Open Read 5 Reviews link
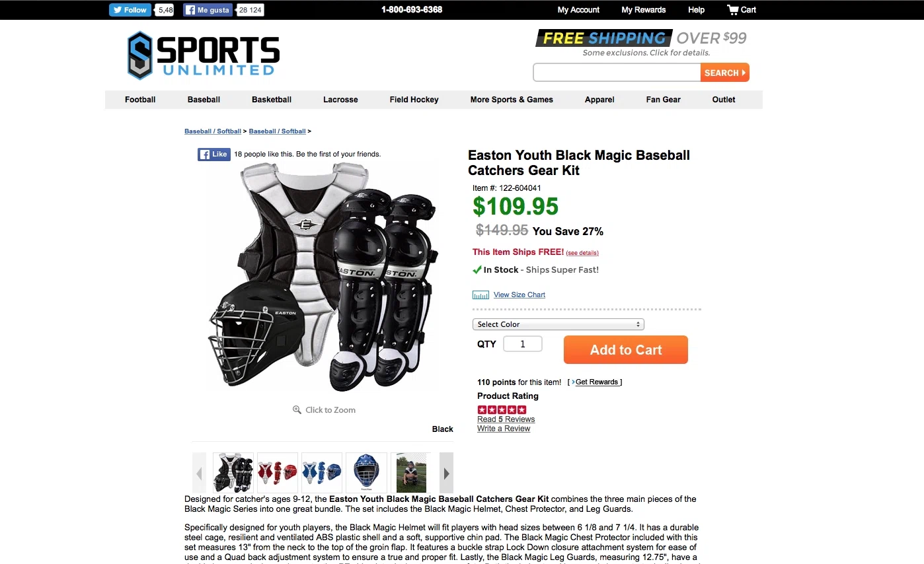This screenshot has width=924, height=564. point(506,419)
